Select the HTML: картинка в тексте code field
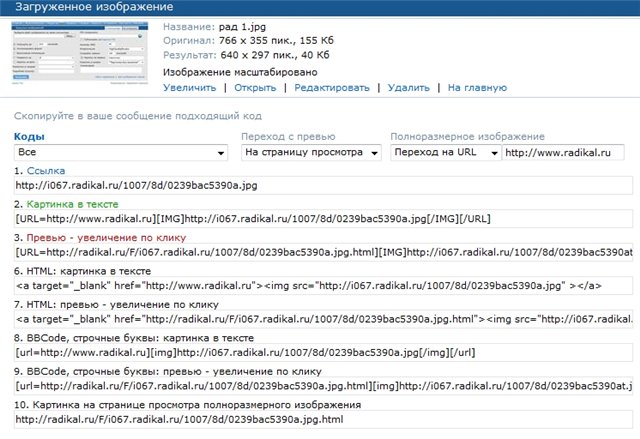The image size is (640, 439). 323,286
